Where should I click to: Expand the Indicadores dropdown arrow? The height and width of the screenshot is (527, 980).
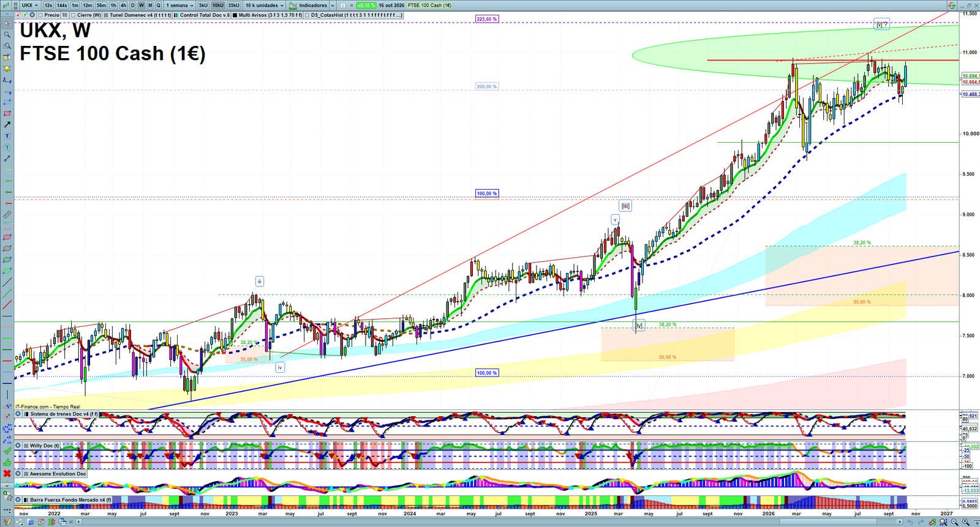click(333, 6)
